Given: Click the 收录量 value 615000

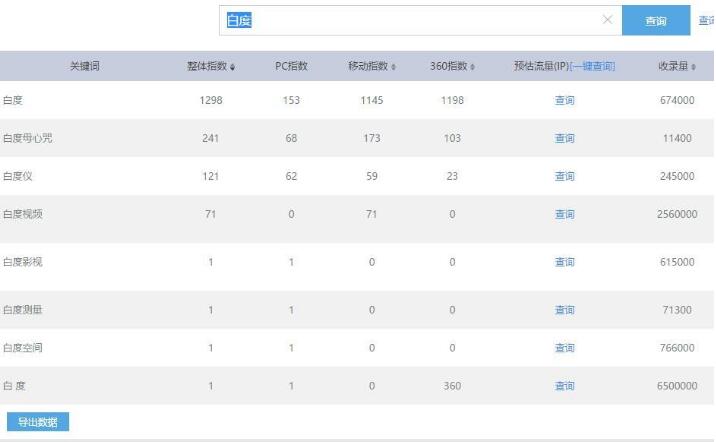Looking at the screenshot, I should tap(677, 262).
